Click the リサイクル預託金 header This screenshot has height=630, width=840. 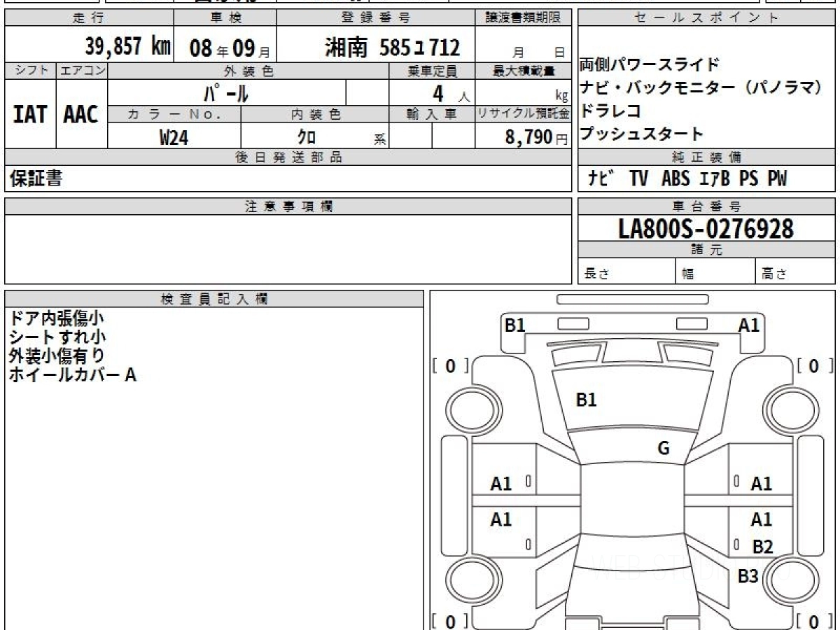click(524, 114)
